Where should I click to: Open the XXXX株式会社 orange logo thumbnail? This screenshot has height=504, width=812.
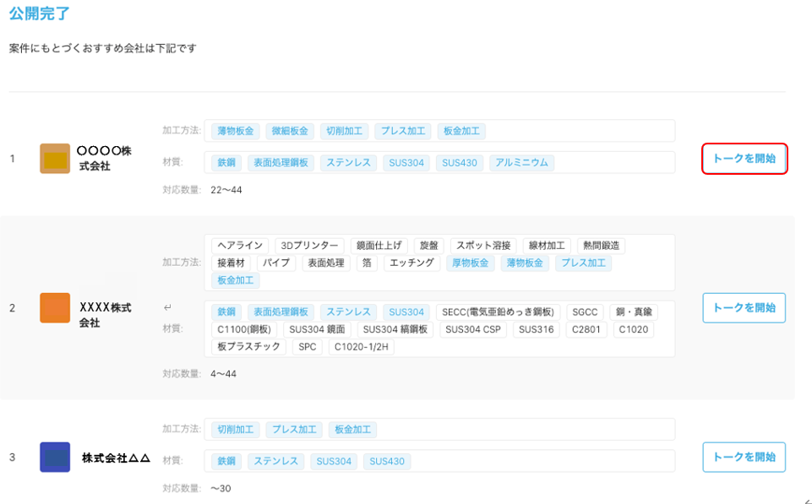55,308
